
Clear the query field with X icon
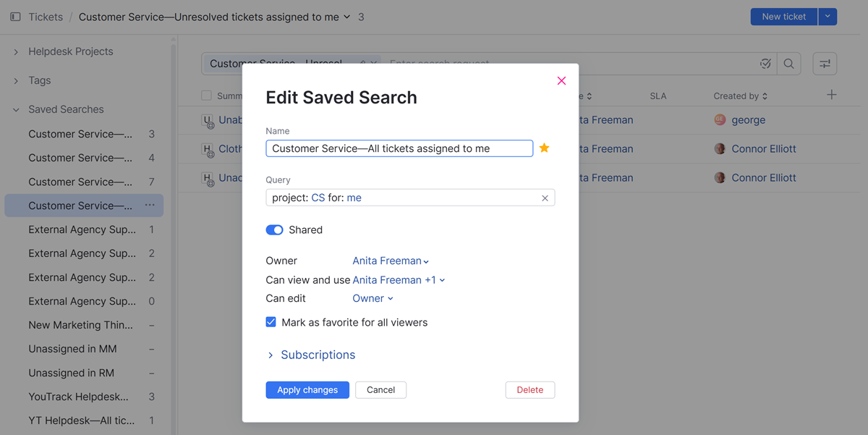(x=545, y=198)
